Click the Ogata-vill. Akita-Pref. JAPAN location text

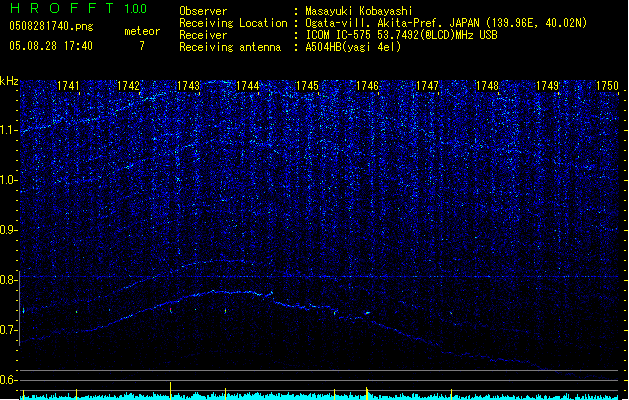tap(446, 23)
